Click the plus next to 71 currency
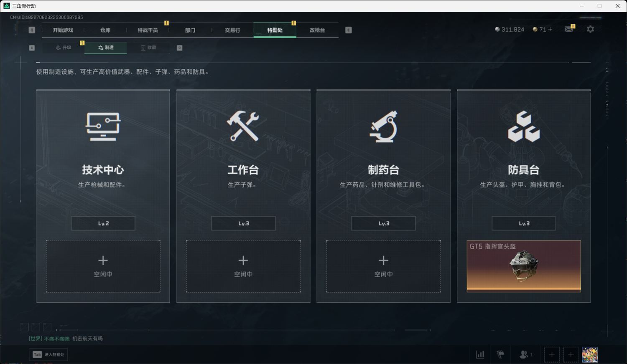This screenshot has width=627, height=364. click(550, 29)
